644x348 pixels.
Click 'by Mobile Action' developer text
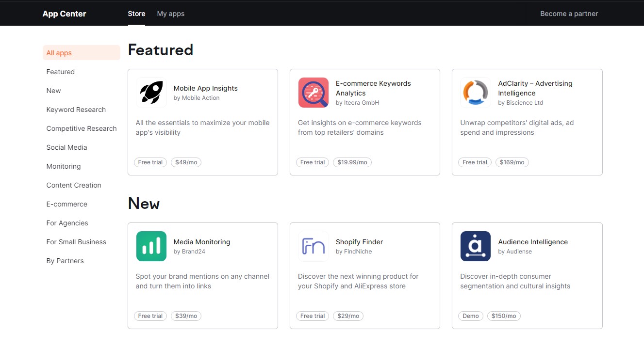(197, 98)
